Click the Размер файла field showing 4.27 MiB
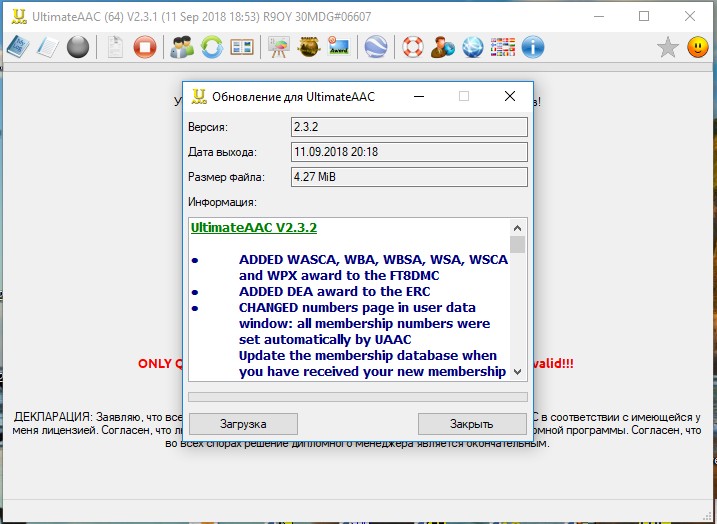717x524 pixels. [x=408, y=177]
